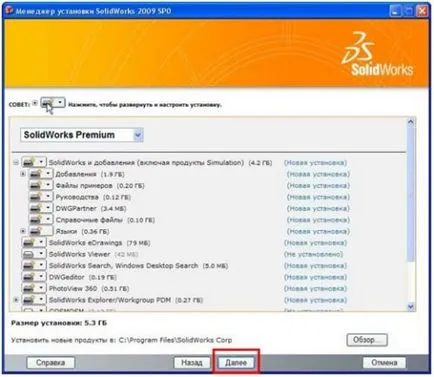Click the component list scrollbar thumb

411,195
